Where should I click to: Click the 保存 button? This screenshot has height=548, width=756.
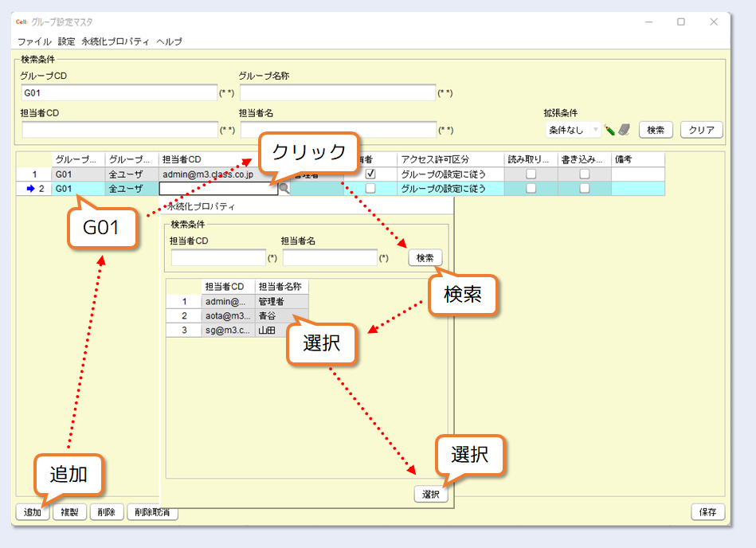click(707, 512)
